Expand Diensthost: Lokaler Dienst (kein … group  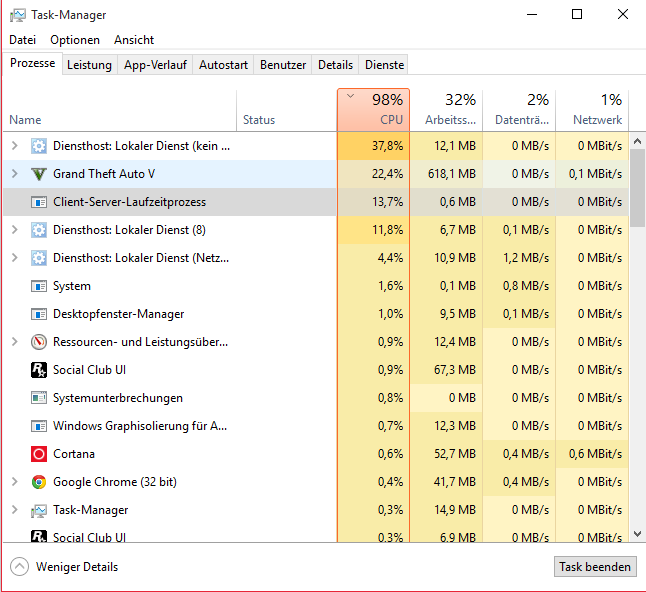click(x=15, y=145)
